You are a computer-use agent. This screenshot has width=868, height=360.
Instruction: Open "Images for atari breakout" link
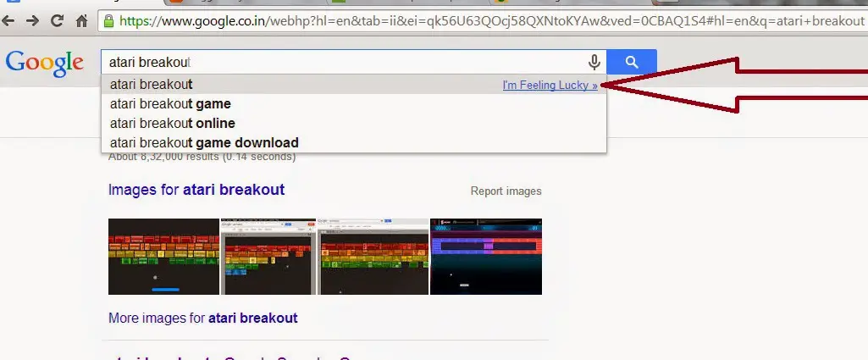pos(196,190)
